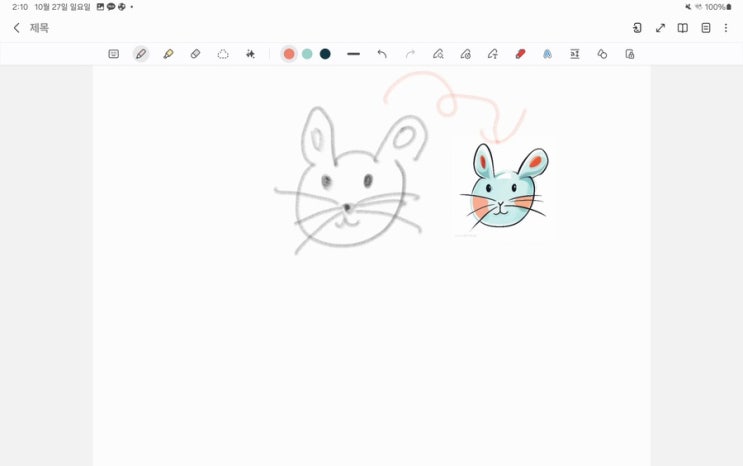Image resolution: width=743 pixels, height=466 pixels.
Task: Tap the mute sound status icon
Action: coord(689,7)
